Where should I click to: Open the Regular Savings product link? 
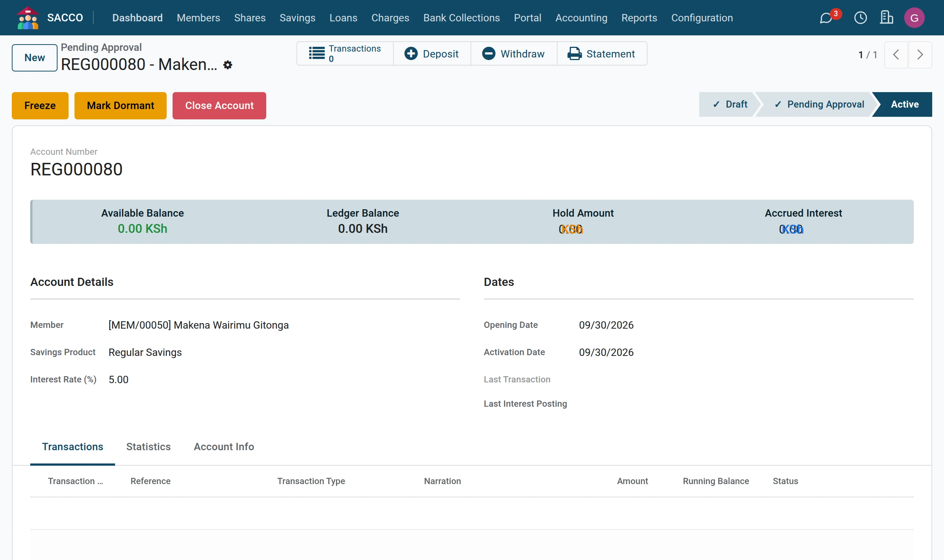145,352
